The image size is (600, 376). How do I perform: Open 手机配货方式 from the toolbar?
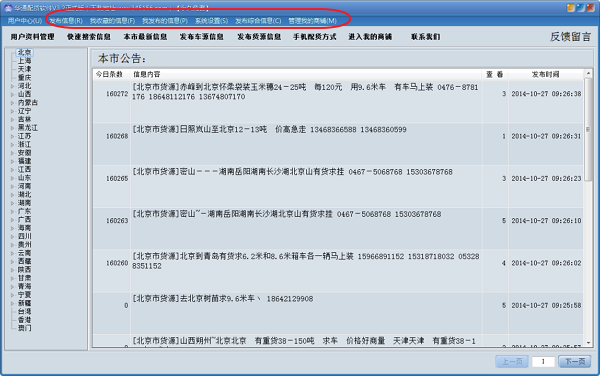pyautogui.click(x=315, y=37)
